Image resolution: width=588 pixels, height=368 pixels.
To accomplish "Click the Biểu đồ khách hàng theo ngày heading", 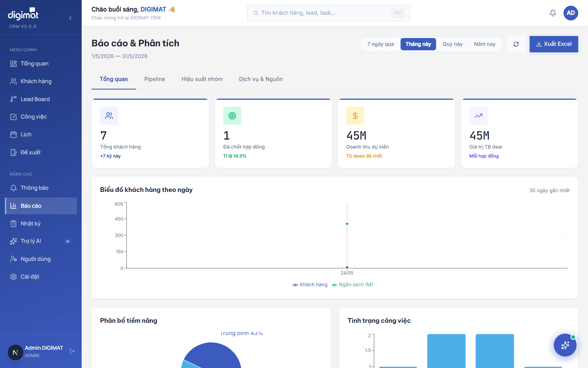I will pyautogui.click(x=146, y=190).
